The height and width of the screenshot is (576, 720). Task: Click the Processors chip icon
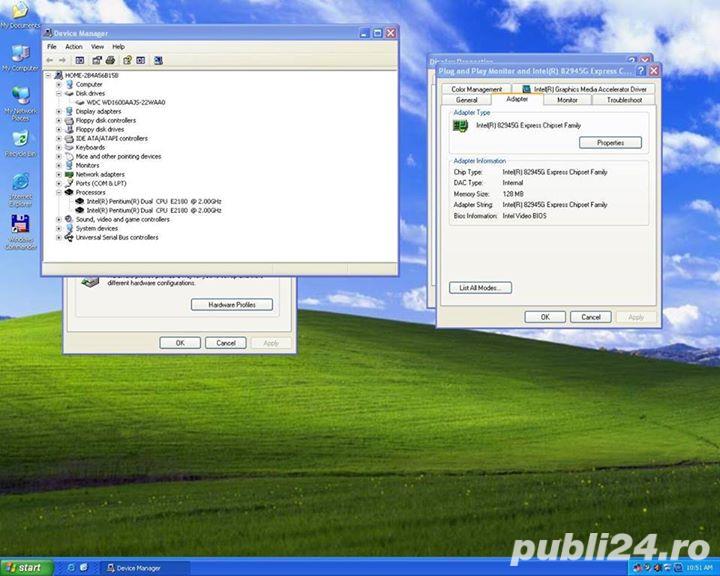tap(69, 192)
